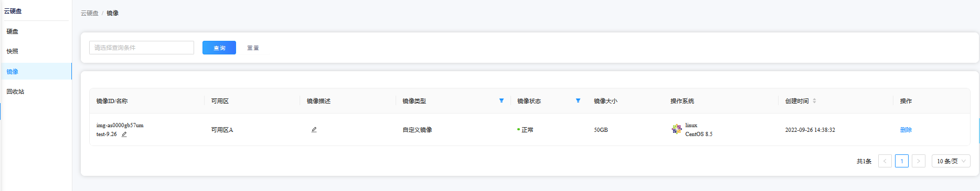The image size is (980, 191).
Task: Click the 云硬盘 breadcrumb link
Action: (90, 13)
